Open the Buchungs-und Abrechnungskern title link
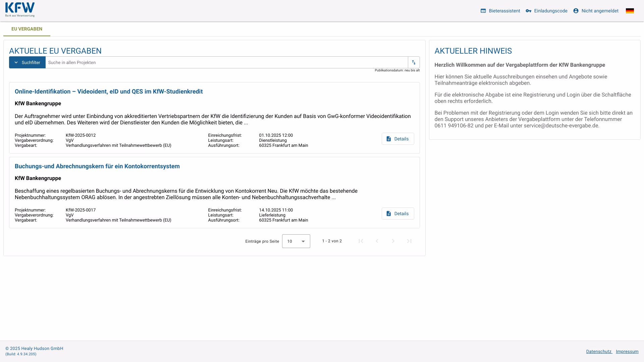Viewport: 644px width, 362px height. 97,166
